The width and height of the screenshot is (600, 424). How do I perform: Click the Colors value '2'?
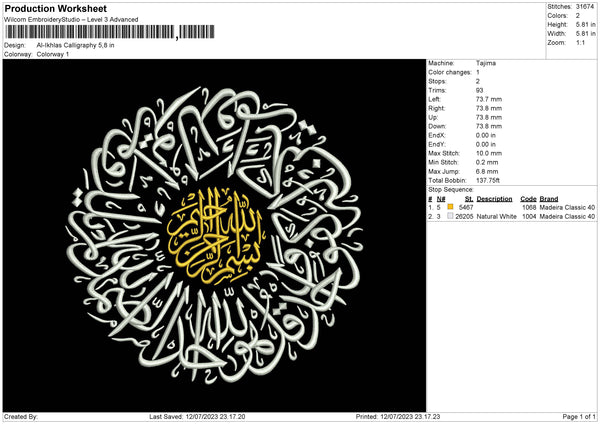[x=578, y=16]
